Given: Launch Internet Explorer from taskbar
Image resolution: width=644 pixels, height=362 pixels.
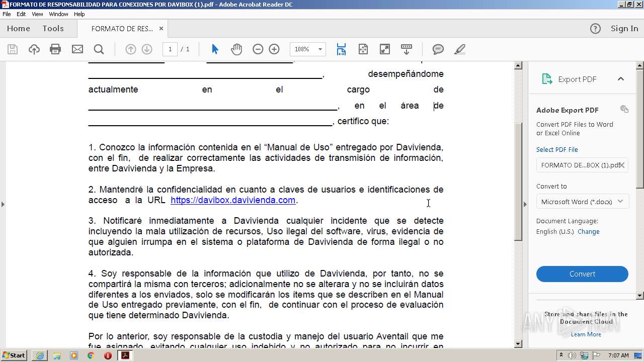Looking at the screenshot, I should (40, 355).
